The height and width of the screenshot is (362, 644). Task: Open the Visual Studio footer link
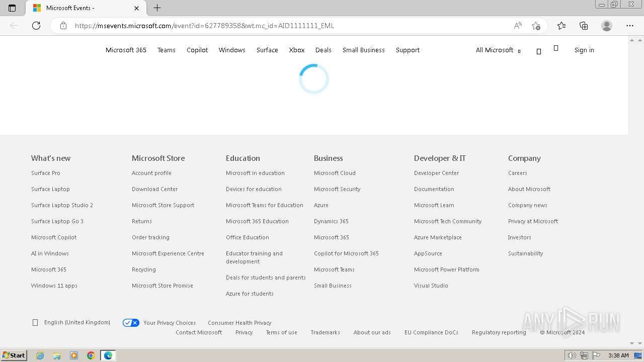(431, 286)
